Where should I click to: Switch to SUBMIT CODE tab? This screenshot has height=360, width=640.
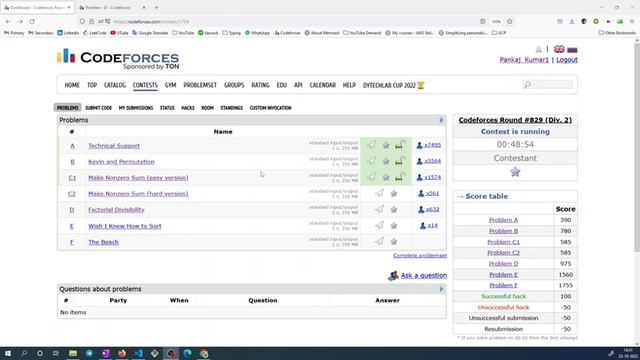[x=98, y=108]
